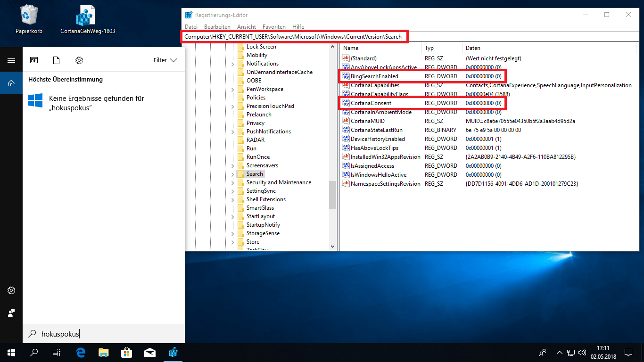Open settings gear in search sidebar

pos(11,290)
